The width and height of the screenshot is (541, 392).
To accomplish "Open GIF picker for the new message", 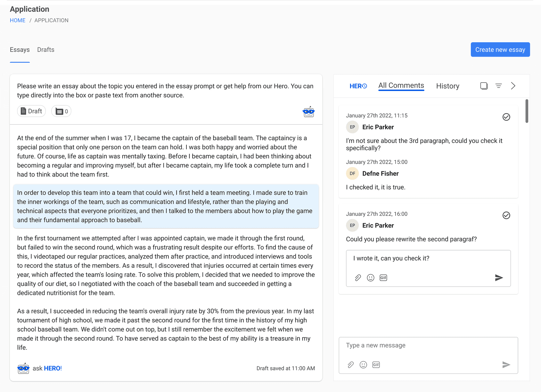I will click(376, 365).
